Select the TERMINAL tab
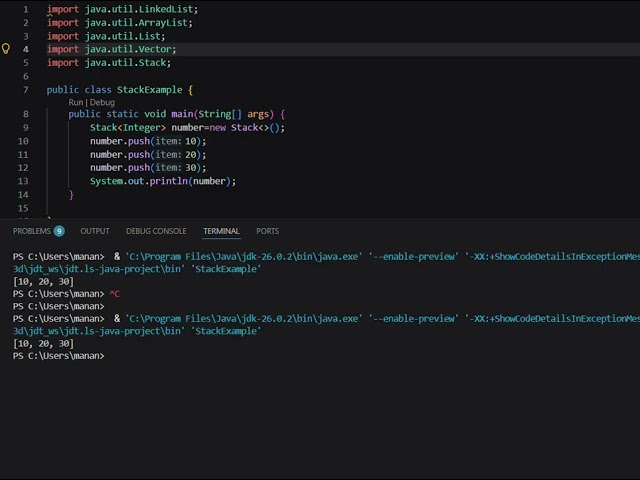Viewport: 640px width, 480px height. coord(221,231)
